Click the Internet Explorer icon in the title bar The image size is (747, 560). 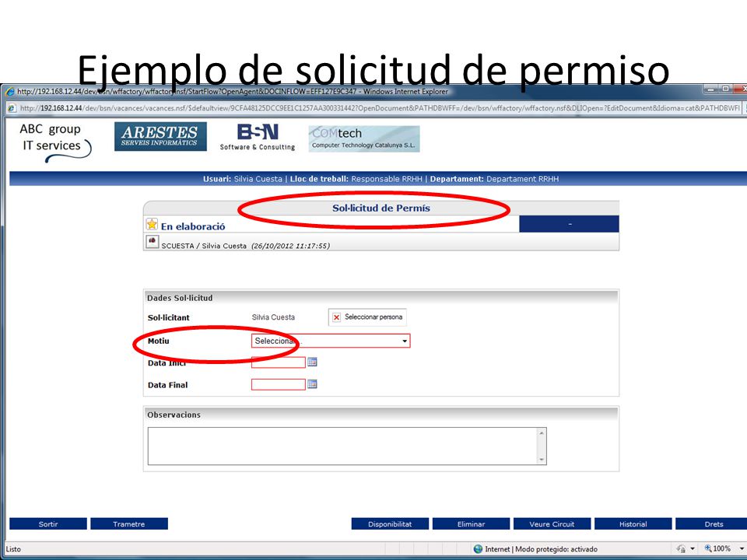click(x=10, y=92)
